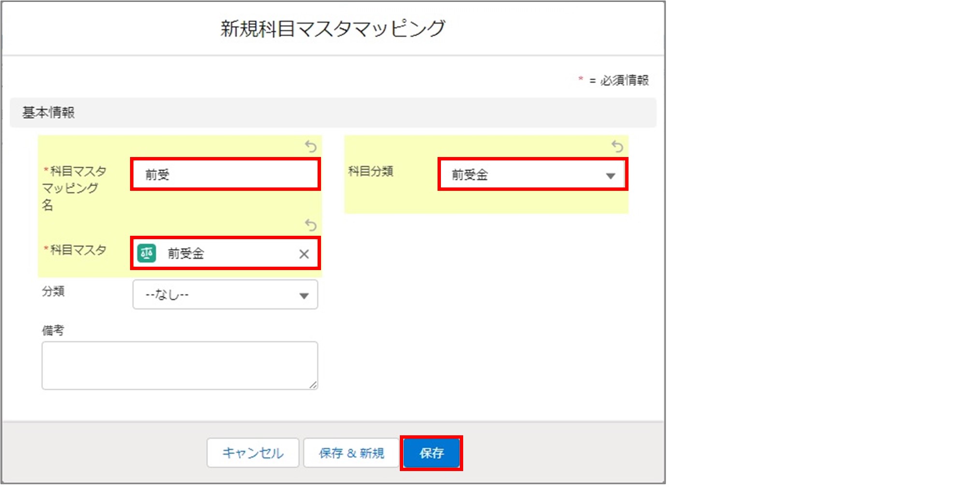The height and width of the screenshot is (487, 980).
Task: Click the 分類 field label
Action: (53, 291)
